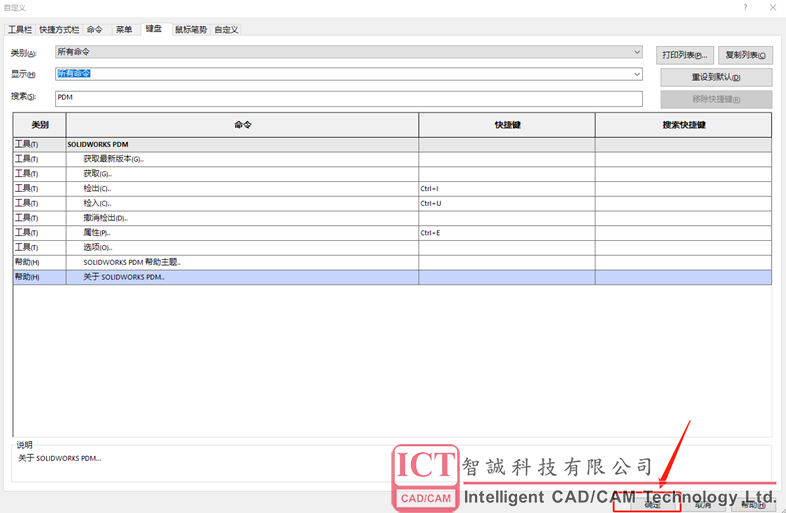Click the 命令 column header
786x513 pixels.
point(243,125)
